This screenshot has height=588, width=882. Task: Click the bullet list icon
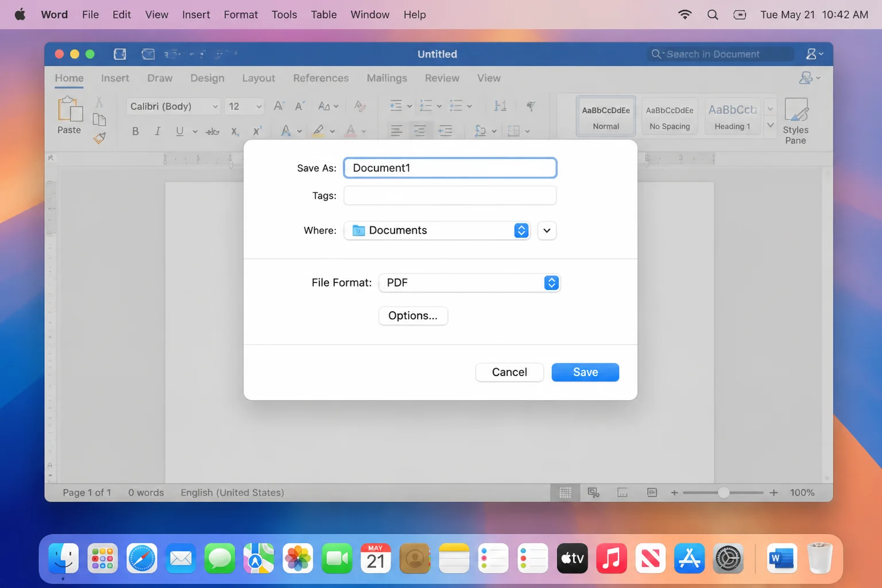pyautogui.click(x=396, y=106)
